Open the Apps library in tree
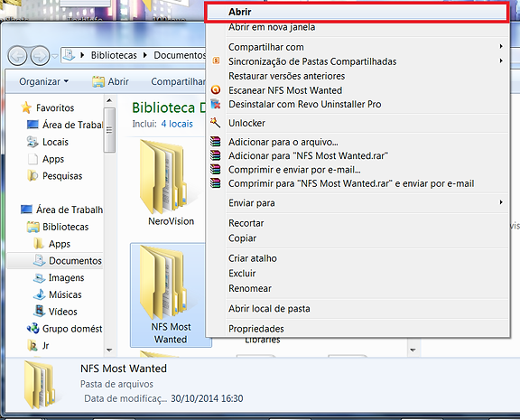Image resolution: width=520 pixels, height=420 pixels. pyautogui.click(x=52, y=244)
